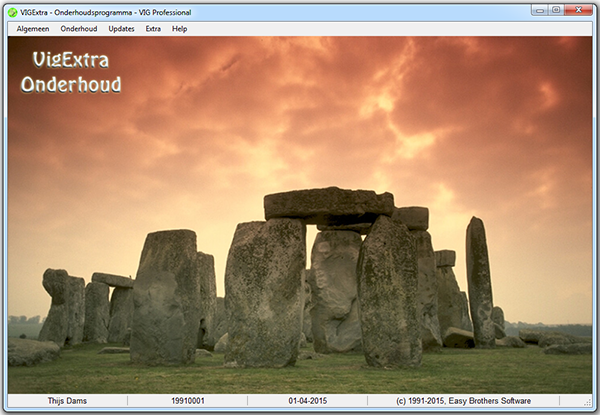Viewport: 600px width, 415px height.
Task: Minimize the VIGExtra window
Action: 536,11
